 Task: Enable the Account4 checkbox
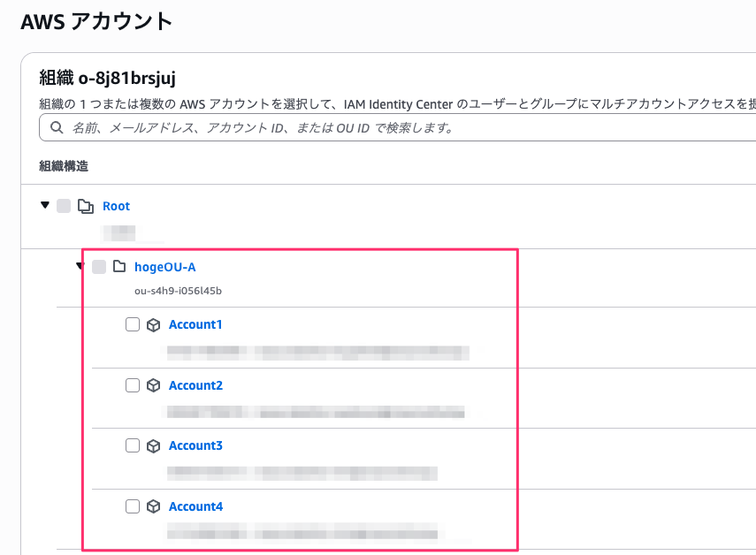133,506
